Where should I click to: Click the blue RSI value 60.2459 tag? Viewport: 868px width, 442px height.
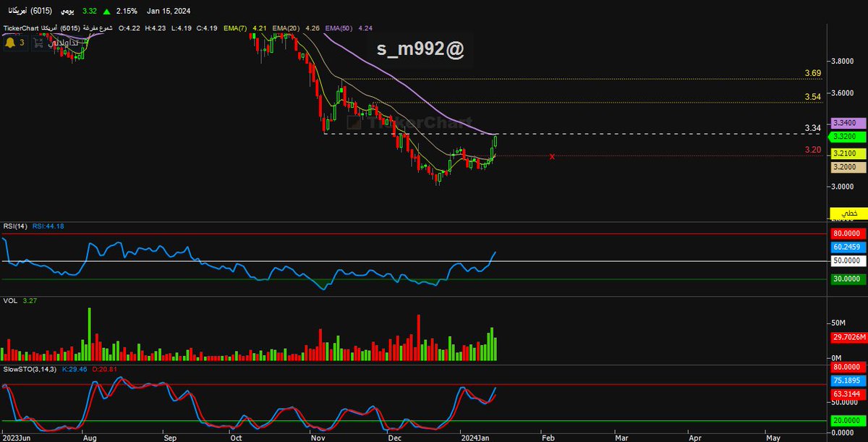847,247
